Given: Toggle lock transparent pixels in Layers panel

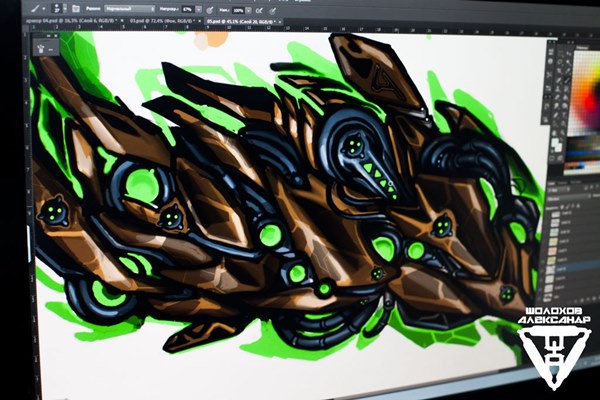Looking at the screenshot, I should click(562, 206).
